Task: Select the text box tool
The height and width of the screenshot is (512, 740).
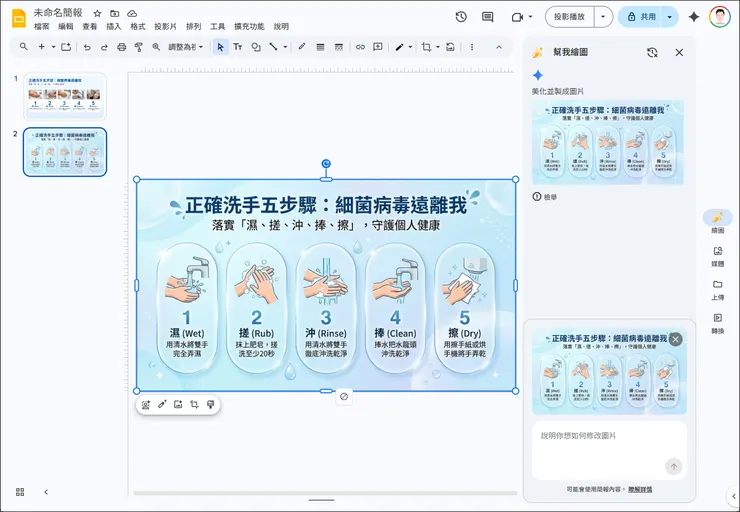Action: (238, 47)
